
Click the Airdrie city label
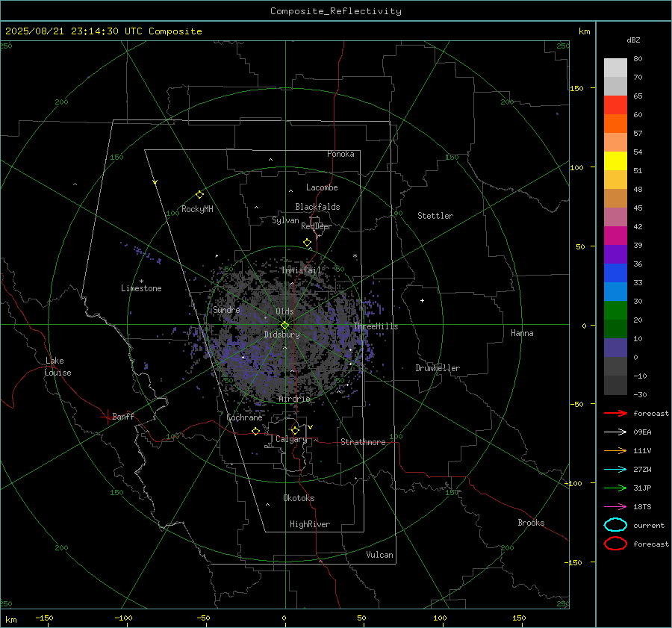click(294, 399)
